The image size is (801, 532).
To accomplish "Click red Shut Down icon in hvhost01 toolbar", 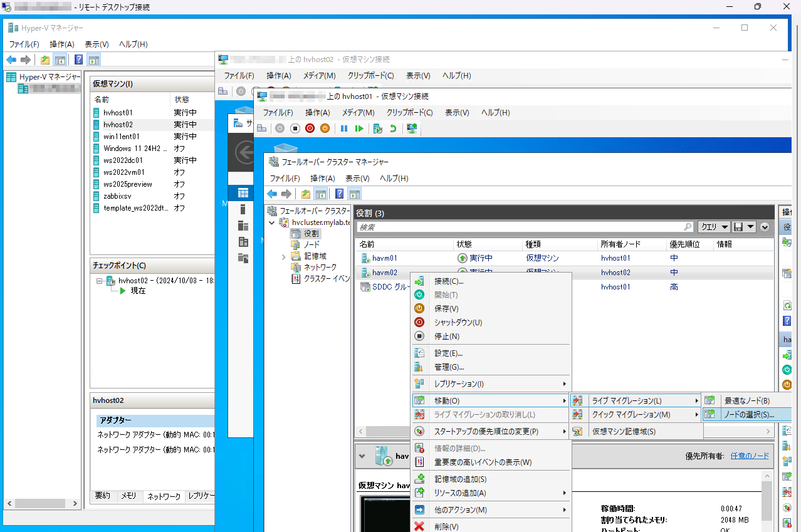I will (x=310, y=128).
